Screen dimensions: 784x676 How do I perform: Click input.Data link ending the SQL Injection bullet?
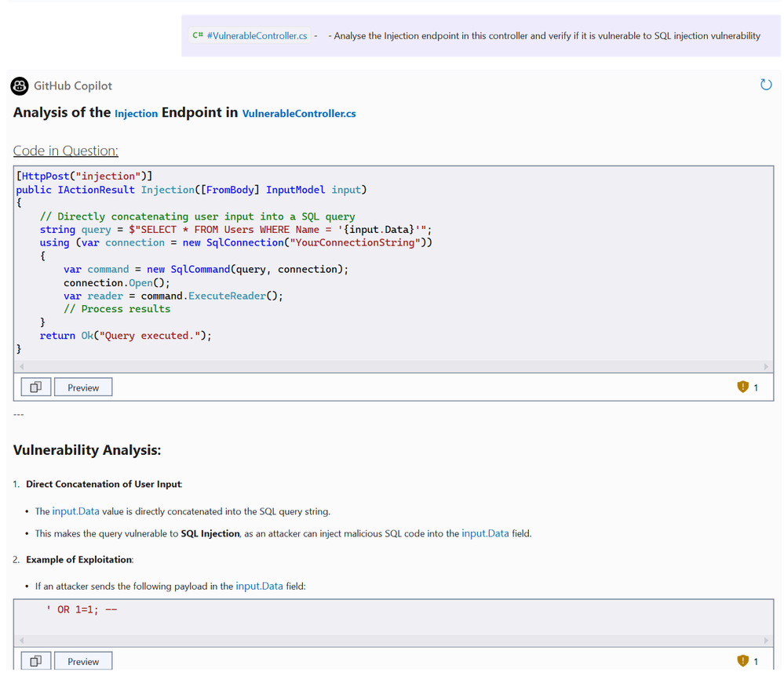[x=485, y=533]
